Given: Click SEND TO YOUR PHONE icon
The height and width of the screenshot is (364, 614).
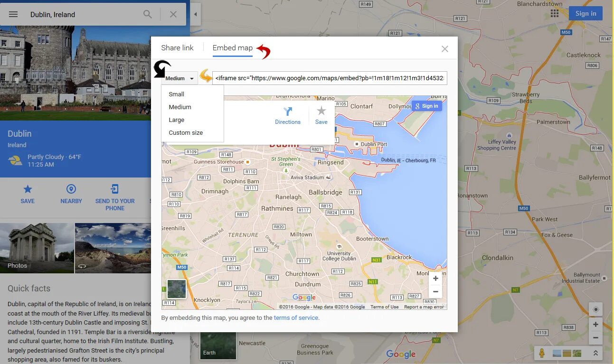Looking at the screenshot, I should pos(115,198).
